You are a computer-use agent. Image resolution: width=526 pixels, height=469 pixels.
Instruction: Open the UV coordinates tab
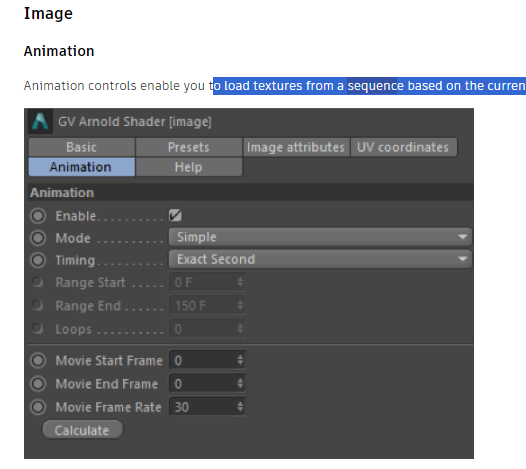[403, 147]
